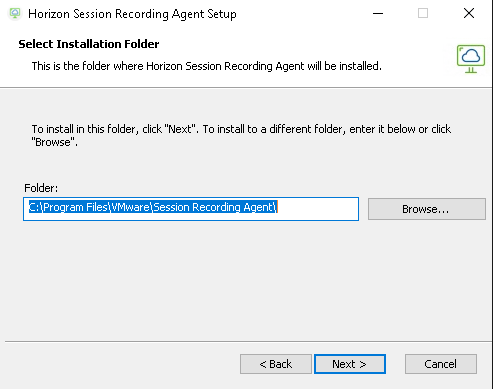Click the horizontal divider above the navigation buttons
Screen dimensions: 493x389
248,341
